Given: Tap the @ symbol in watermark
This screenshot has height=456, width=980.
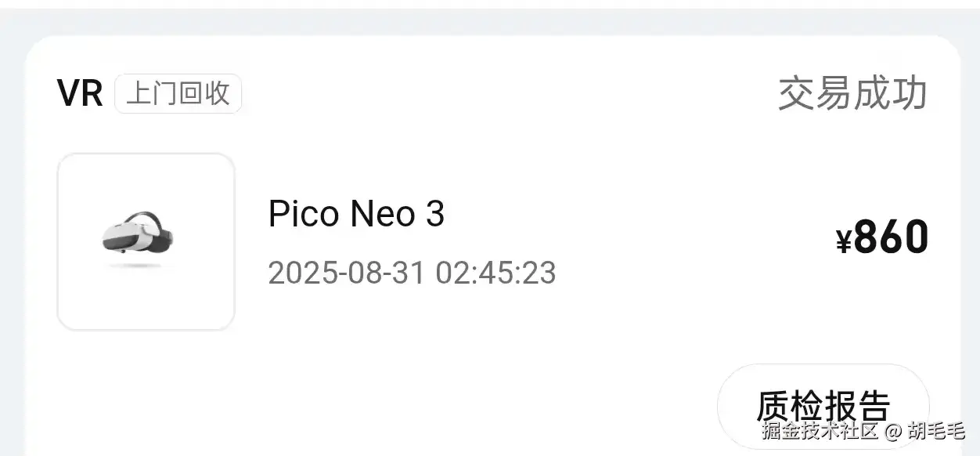Looking at the screenshot, I should [894, 431].
